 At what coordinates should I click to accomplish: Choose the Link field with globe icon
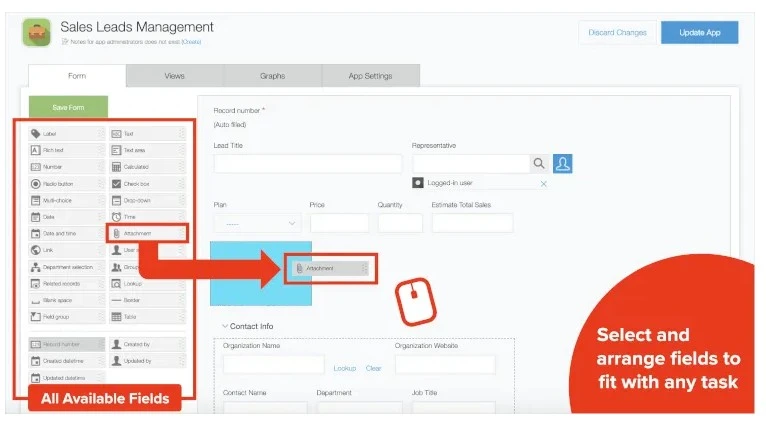coord(67,250)
